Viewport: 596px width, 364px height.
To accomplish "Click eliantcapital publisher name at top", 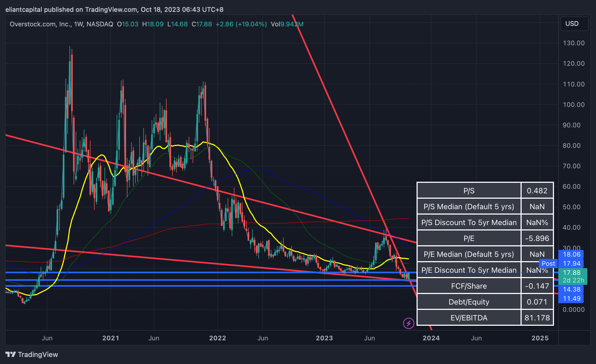I will click(x=24, y=10).
